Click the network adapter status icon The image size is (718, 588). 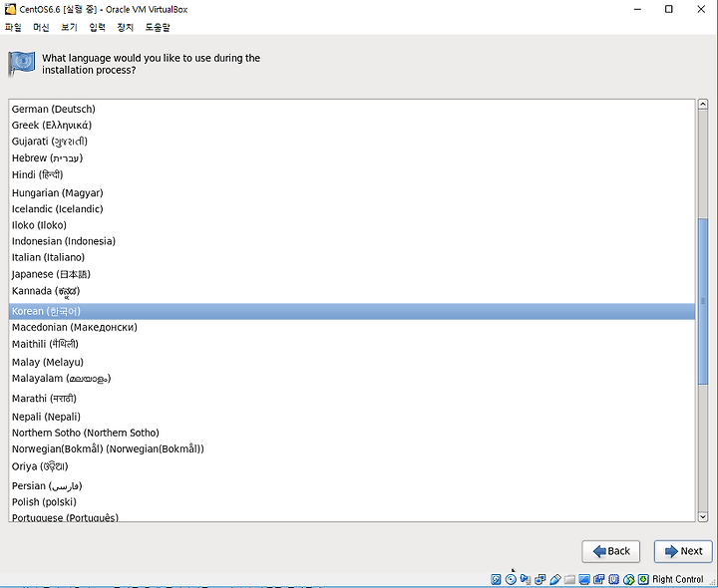pyautogui.click(x=539, y=579)
